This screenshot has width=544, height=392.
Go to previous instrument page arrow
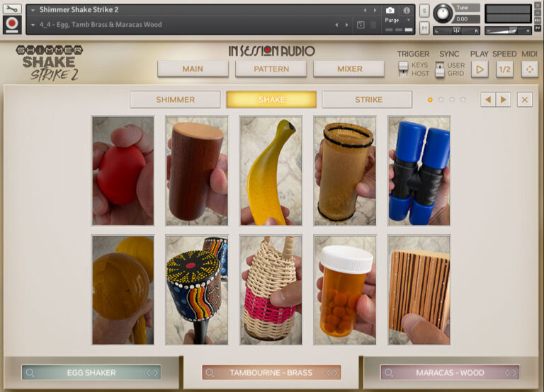click(x=488, y=100)
